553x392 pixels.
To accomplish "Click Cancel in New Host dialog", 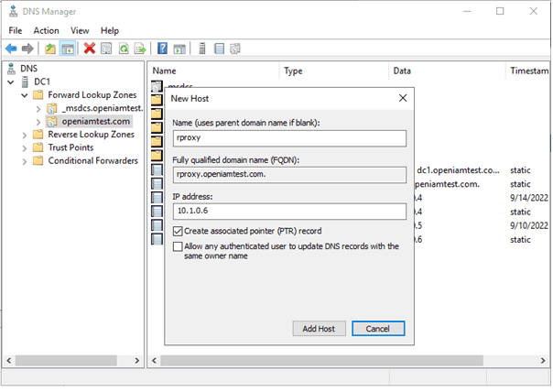I will pyautogui.click(x=378, y=328).
